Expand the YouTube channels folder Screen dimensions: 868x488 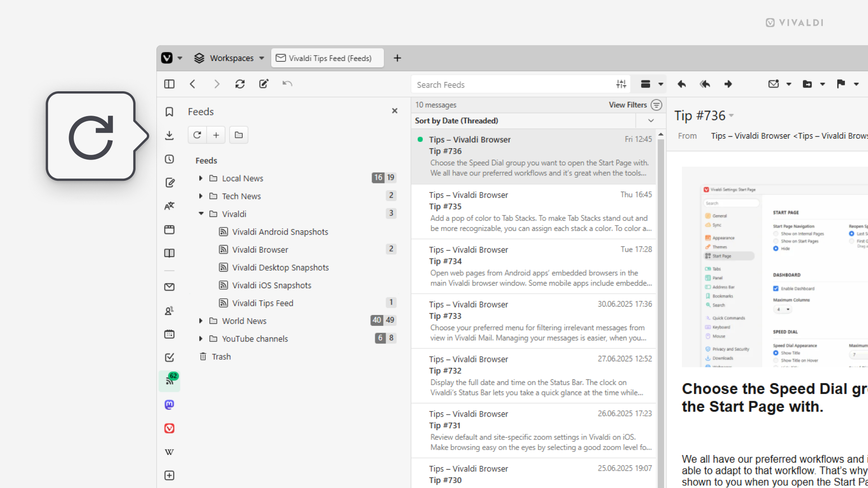201,339
